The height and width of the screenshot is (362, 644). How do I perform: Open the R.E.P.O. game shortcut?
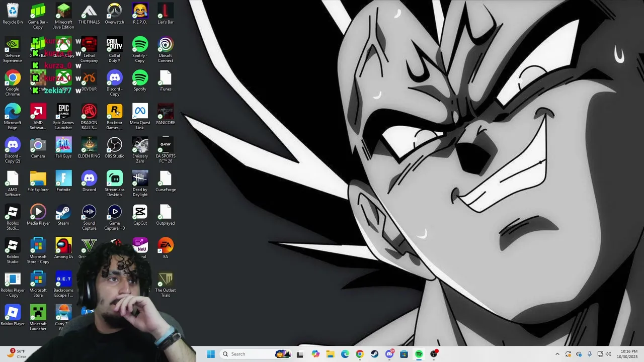(x=140, y=14)
